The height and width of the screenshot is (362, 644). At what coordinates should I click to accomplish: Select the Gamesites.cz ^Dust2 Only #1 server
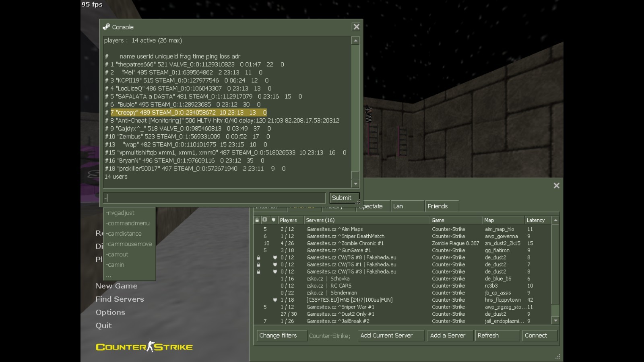click(402, 314)
